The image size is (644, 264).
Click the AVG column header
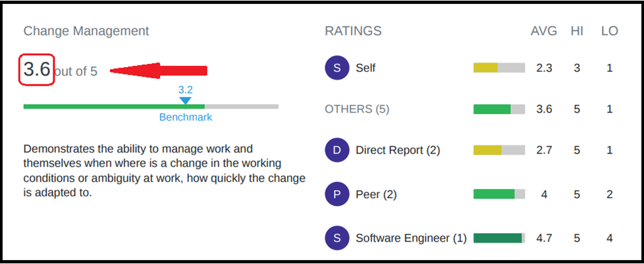pos(544,31)
